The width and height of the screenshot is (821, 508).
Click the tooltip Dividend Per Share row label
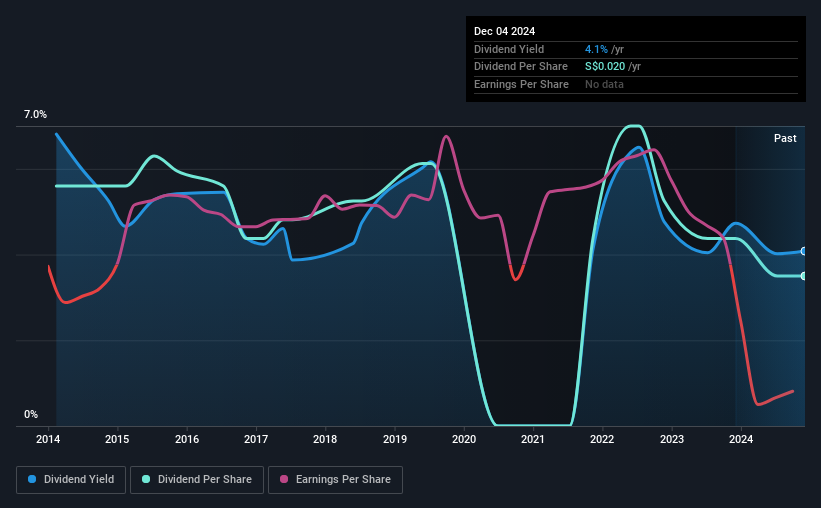[520, 67]
